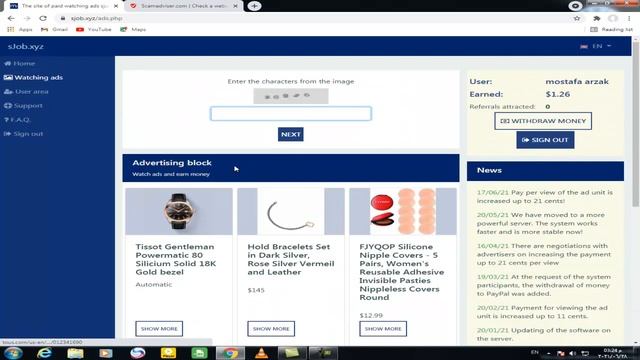The width and height of the screenshot is (640, 360).
Task: Open the FJYQOP Silicone covers ad image
Action: click(x=403, y=211)
